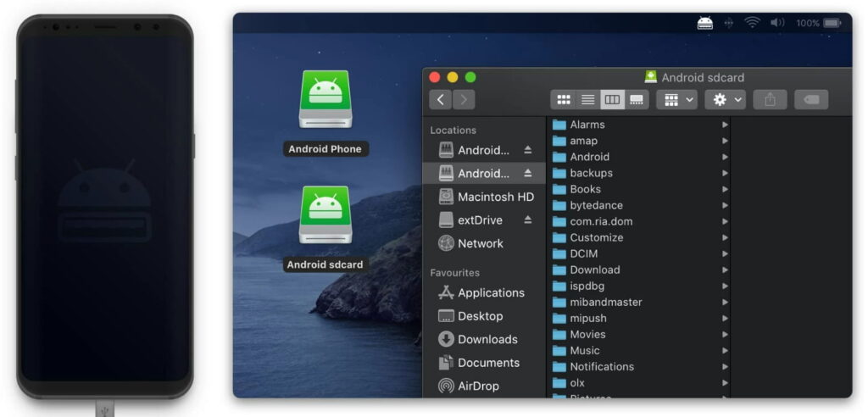Select the DCIM folder
This screenshot has width=868, height=417.
pos(639,253)
